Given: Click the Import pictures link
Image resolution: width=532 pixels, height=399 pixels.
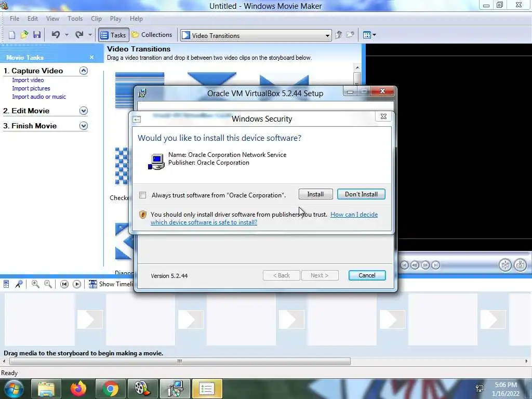Looking at the screenshot, I should [31, 88].
